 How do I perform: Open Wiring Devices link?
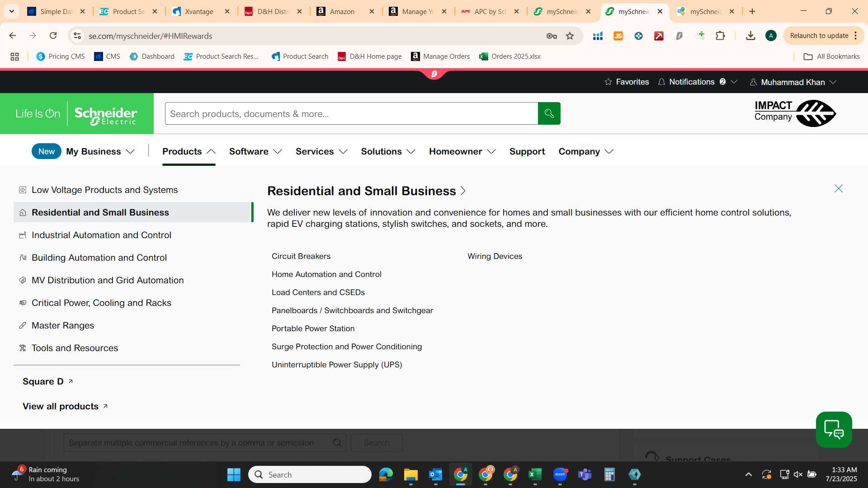495,256
